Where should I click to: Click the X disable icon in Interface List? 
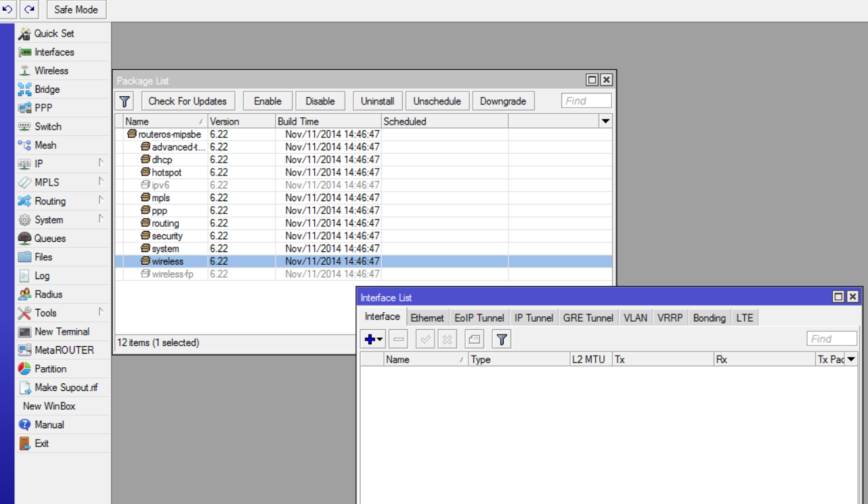pyautogui.click(x=447, y=339)
